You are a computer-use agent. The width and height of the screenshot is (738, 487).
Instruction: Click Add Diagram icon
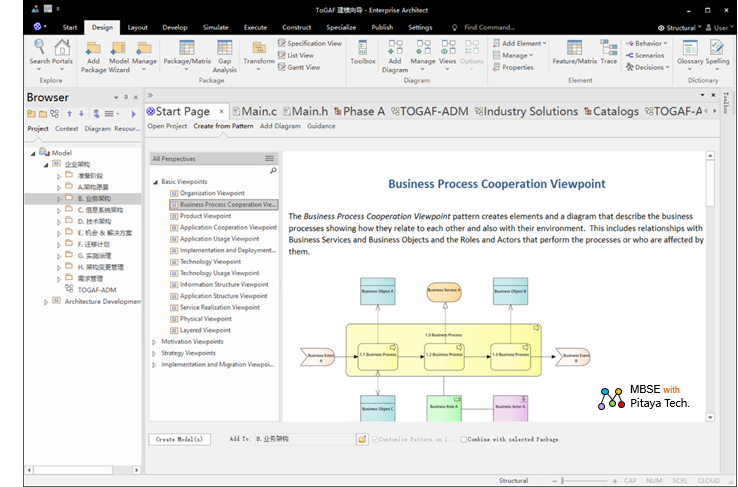pyautogui.click(x=395, y=48)
